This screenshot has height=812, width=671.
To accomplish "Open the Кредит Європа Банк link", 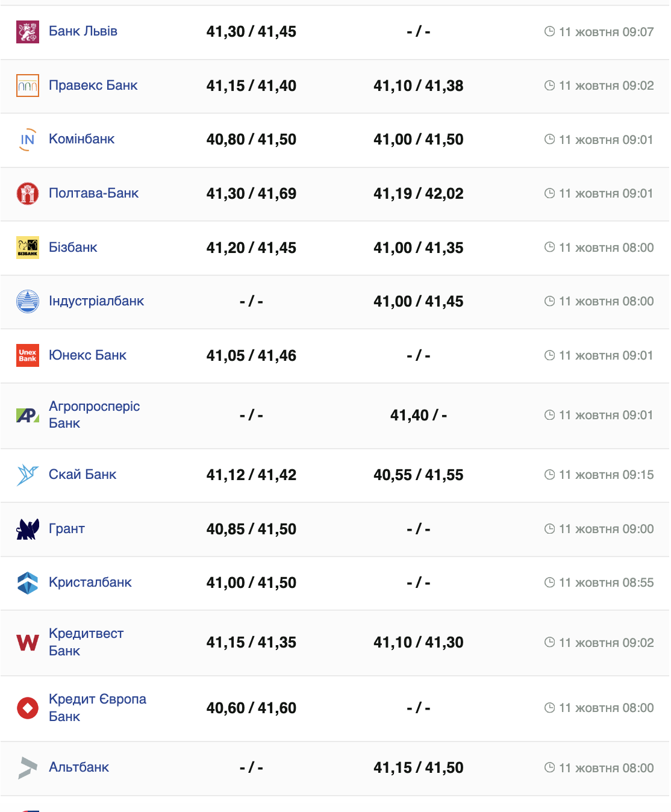I will click(97, 708).
